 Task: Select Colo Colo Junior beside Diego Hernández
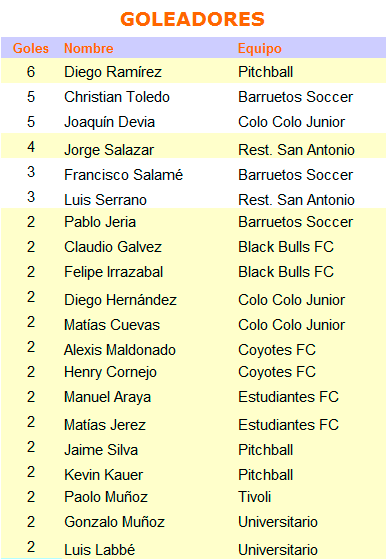292,300
